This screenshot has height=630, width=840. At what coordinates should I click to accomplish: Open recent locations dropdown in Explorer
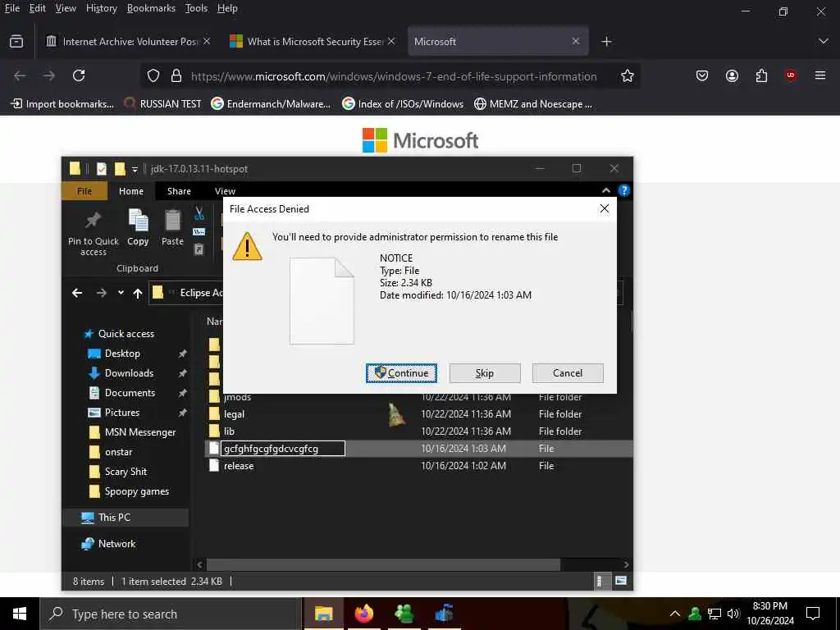[121, 293]
